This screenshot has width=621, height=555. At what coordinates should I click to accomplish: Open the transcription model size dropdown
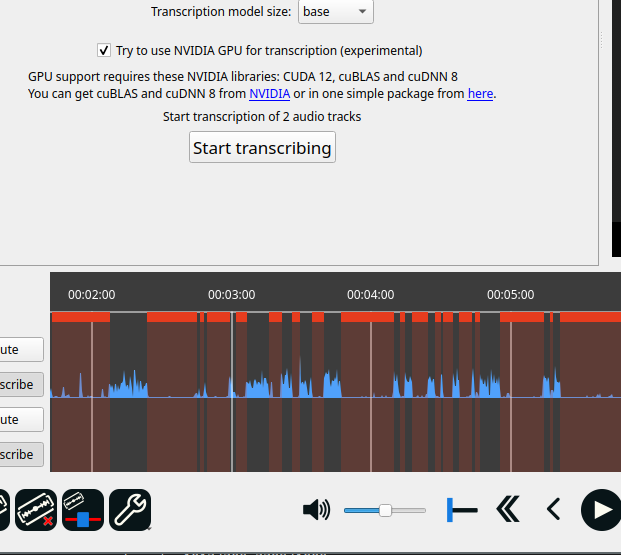(x=335, y=12)
